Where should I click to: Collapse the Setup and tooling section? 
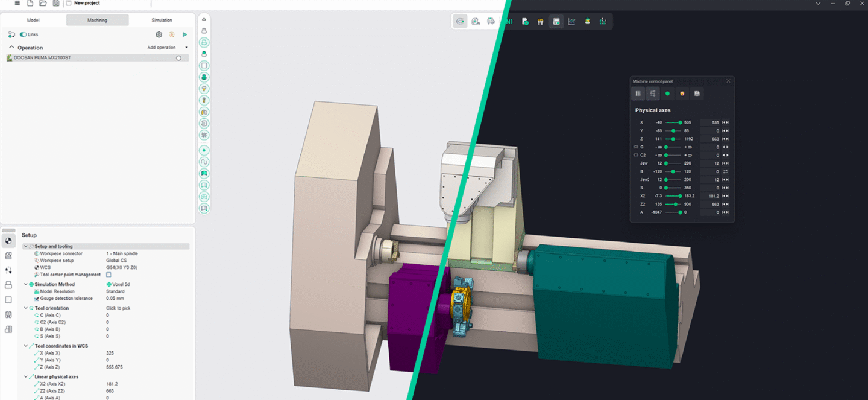click(25, 246)
